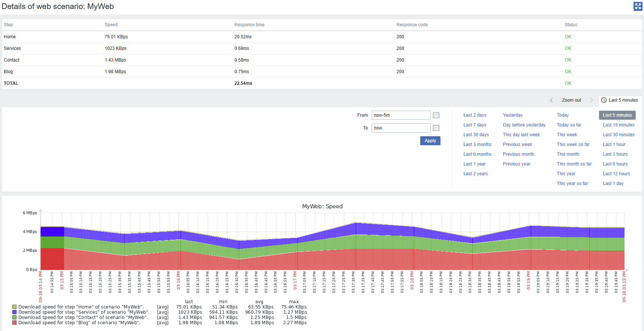Select the Last 15 minutes range

(x=619, y=125)
